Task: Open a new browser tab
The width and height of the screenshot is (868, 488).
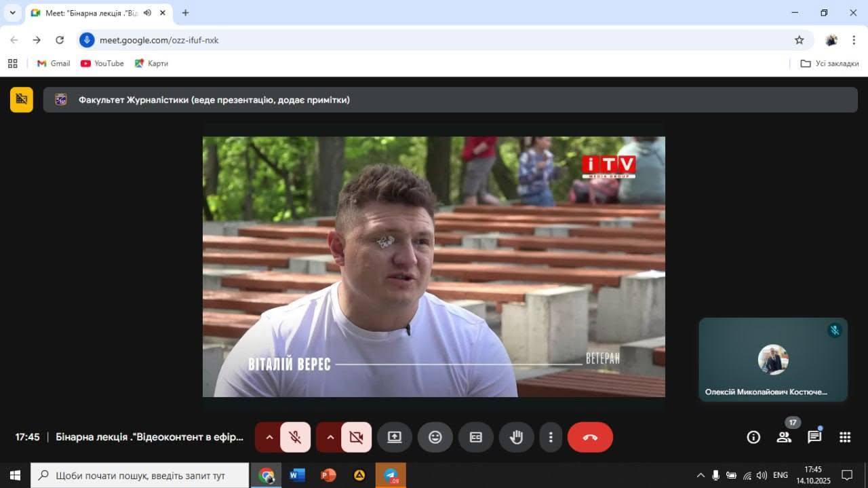Action: pos(185,13)
